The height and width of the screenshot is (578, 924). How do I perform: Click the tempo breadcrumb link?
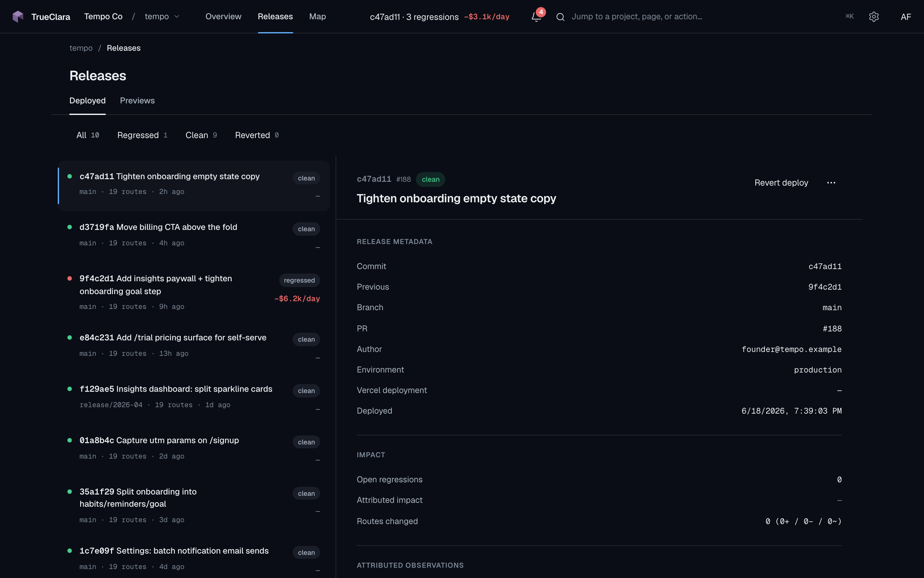(81, 48)
